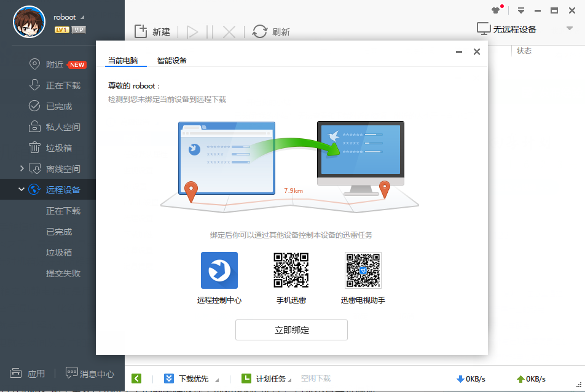Viewport: 585px width, 392px height.
Task: Click the pause toolbar icon
Action: pos(210,32)
